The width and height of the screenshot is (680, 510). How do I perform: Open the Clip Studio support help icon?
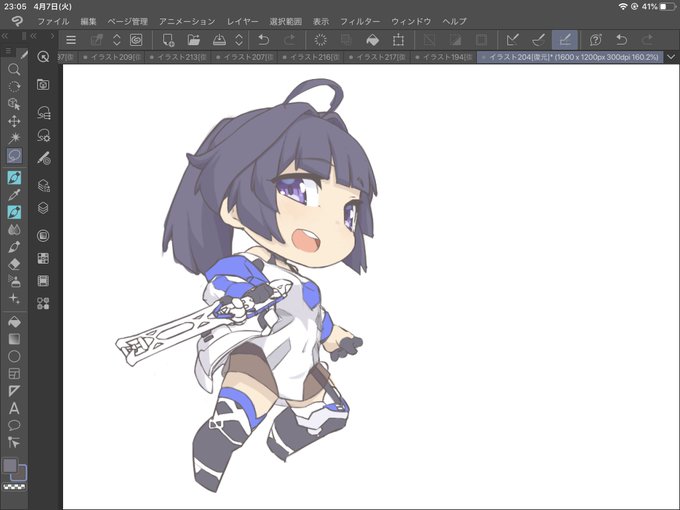pyautogui.click(x=596, y=40)
